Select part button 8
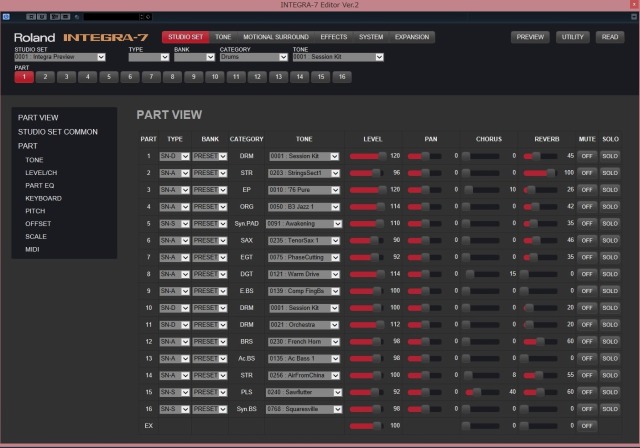Screen dimensions: 640x448 click(172, 77)
